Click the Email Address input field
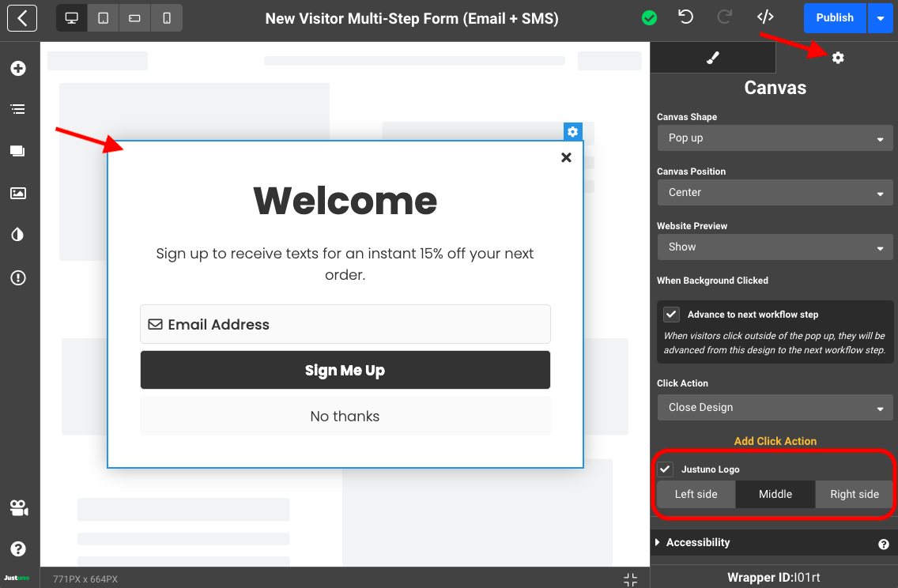The height and width of the screenshot is (588, 898). 345,325
